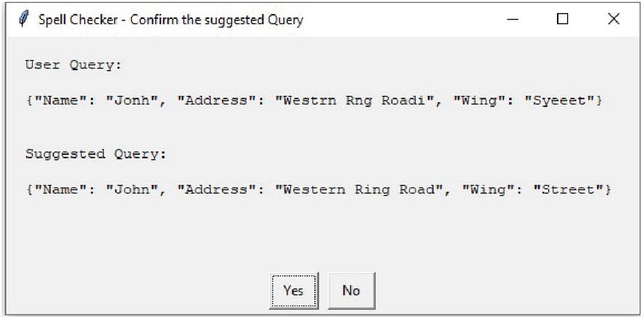
Task: Click the "Wing" key in the suggested query
Action: [492, 189]
